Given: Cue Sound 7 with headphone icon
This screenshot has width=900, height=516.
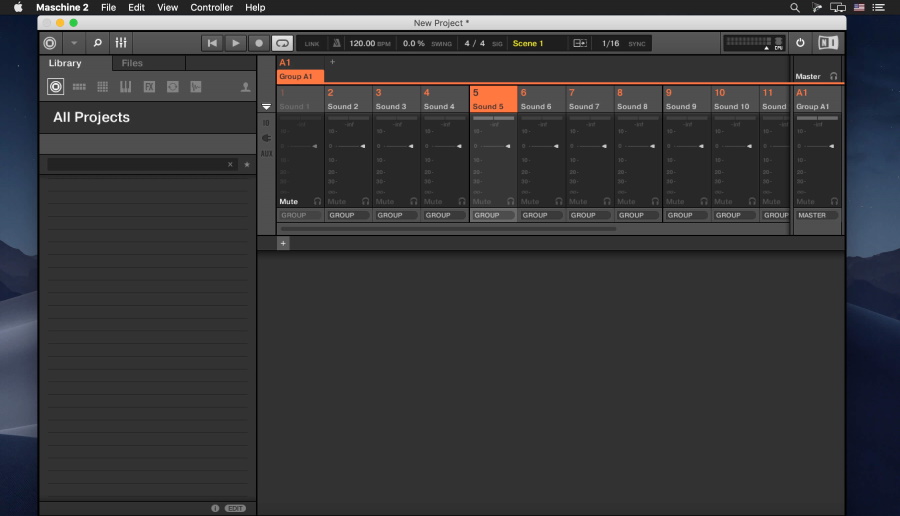Looking at the screenshot, I should pyautogui.click(x=607, y=201).
